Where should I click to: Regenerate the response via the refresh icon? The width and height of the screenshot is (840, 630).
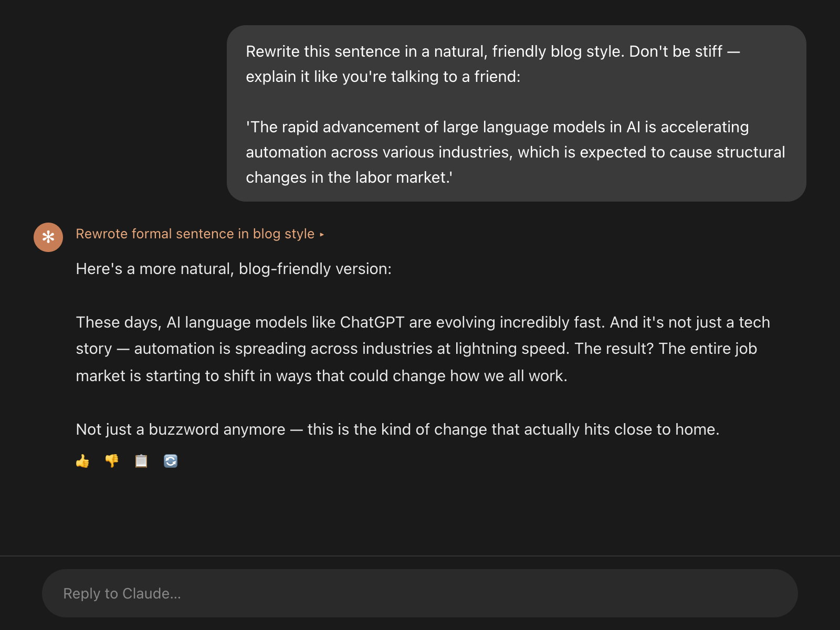170,460
